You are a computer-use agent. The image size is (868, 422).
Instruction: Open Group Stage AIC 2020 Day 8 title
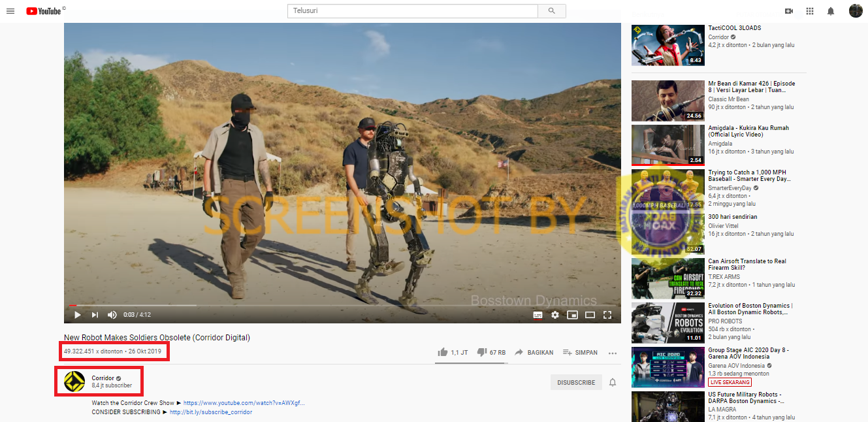(x=748, y=353)
